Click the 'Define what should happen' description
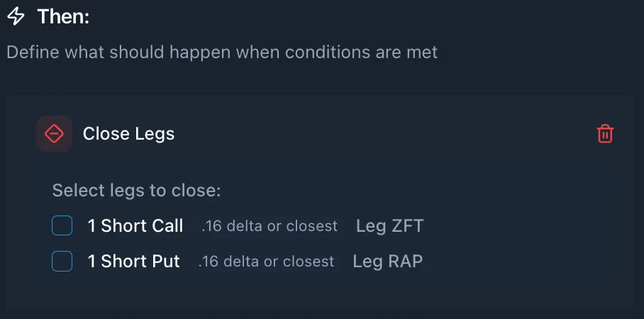Viewport: 644px width, 319px height. pos(222,52)
